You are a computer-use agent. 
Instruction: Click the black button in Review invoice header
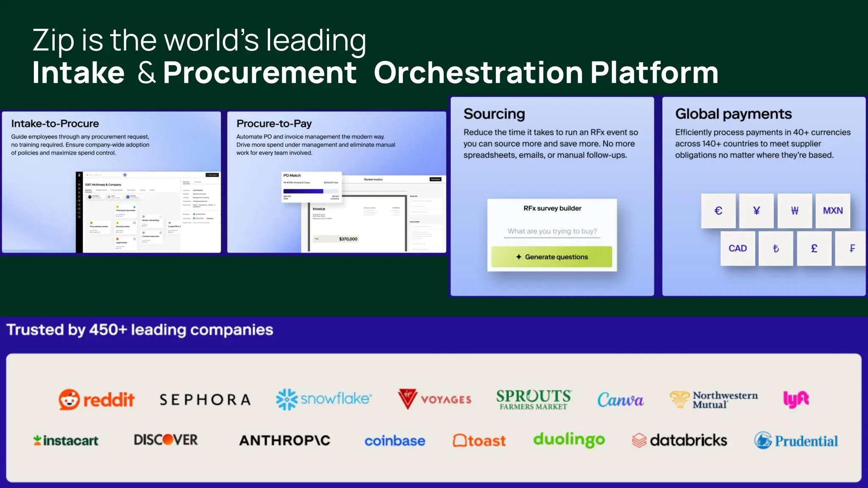tap(436, 180)
